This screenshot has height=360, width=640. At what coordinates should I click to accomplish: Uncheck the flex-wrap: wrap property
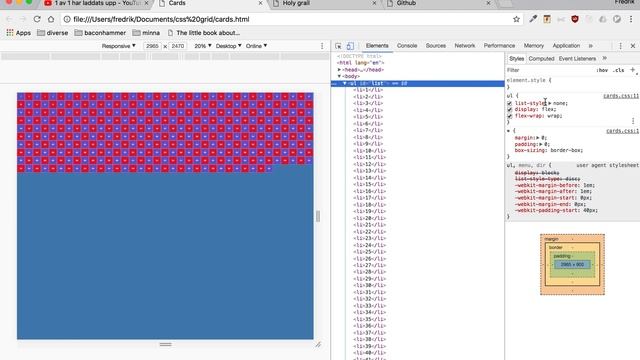click(x=509, y=116)
